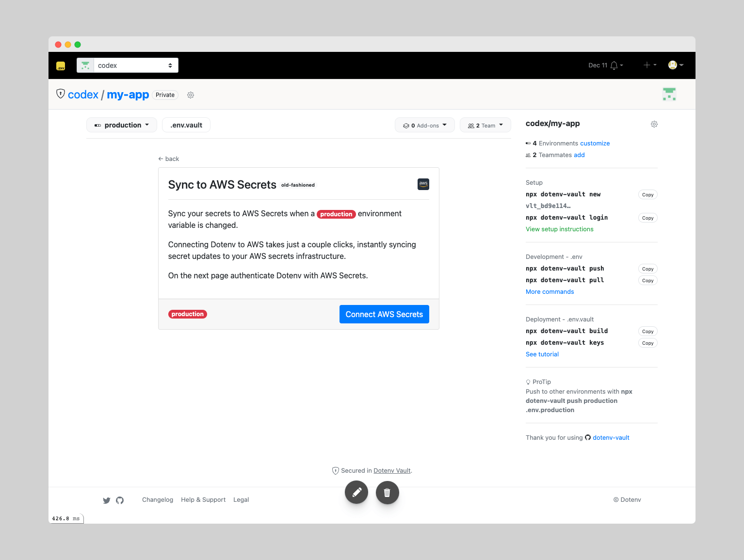Viewport: 744px width, 560px height.
Task: Click the shield icon by Secured in
Action: click(335, 470)
